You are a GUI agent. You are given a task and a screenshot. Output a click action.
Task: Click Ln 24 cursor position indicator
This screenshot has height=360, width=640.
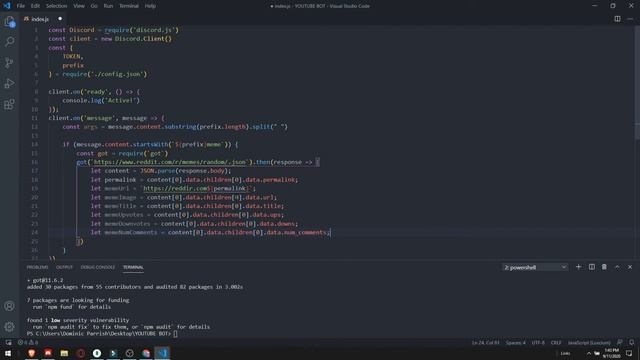(485, 342)
